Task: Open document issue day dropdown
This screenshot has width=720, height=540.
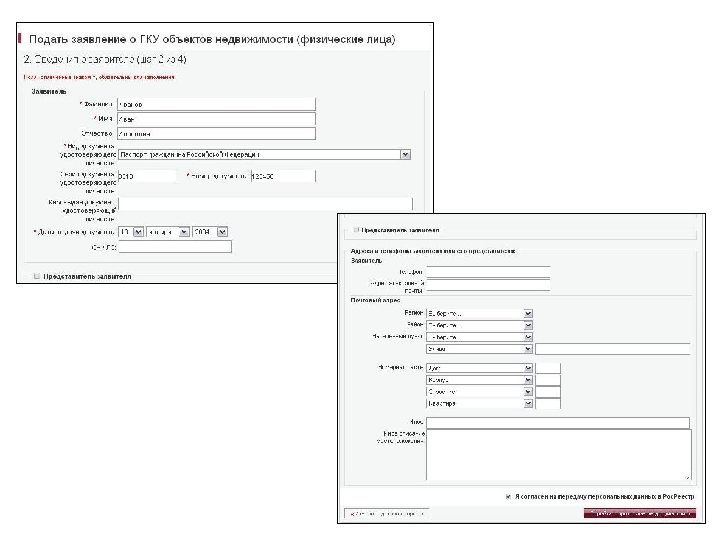Action: tap(131, 232)
